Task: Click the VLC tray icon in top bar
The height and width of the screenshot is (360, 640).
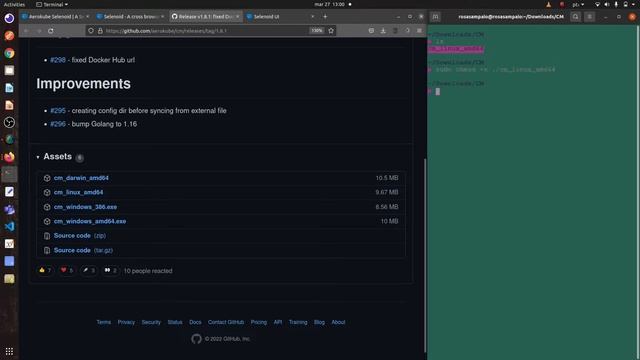Action: (549, 4)
